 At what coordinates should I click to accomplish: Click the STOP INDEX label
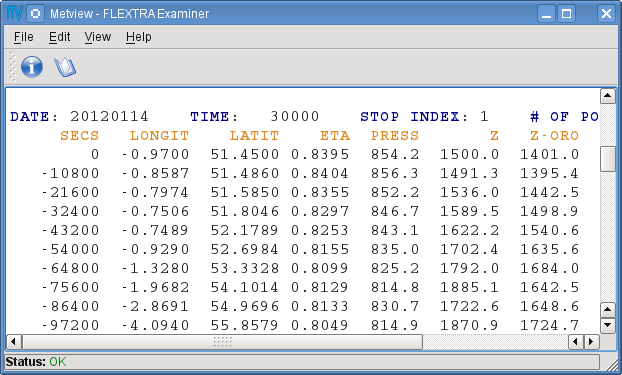pyautogui.click(x=415, y=117)
